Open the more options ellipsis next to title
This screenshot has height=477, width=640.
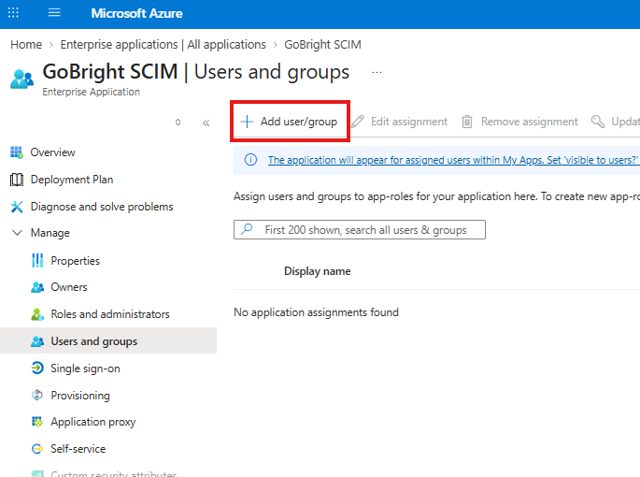(376, 73)
